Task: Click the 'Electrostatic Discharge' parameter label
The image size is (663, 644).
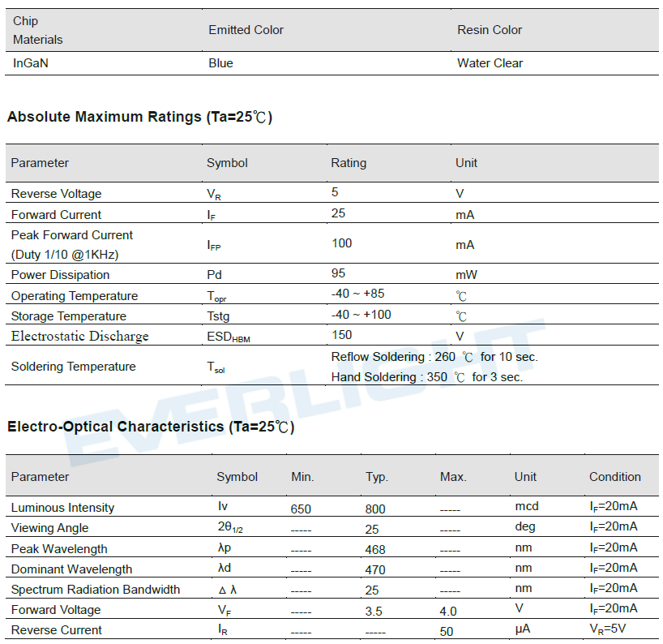Action: (x=80, y=336)
